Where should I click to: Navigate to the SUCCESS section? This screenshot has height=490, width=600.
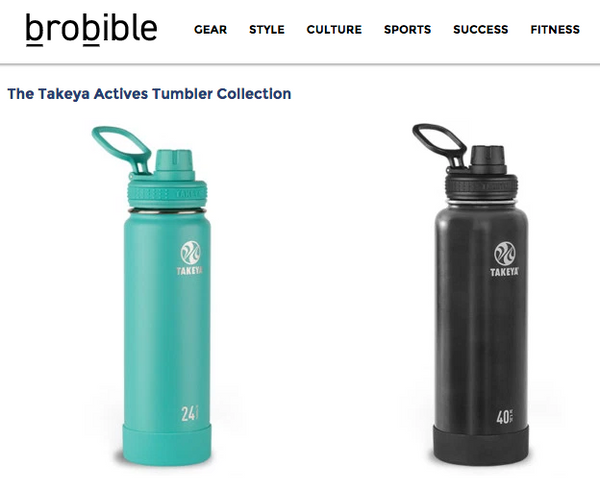(481, 29)
